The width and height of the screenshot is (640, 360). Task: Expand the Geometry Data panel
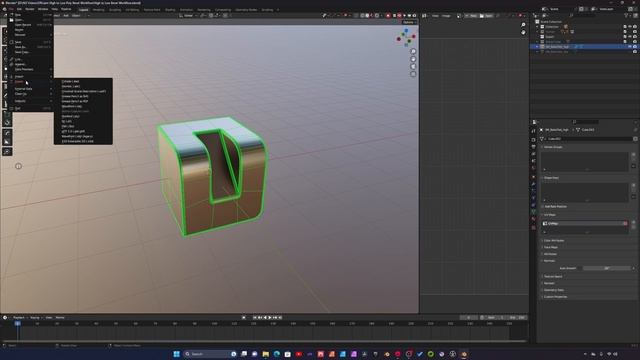[553, 290]
